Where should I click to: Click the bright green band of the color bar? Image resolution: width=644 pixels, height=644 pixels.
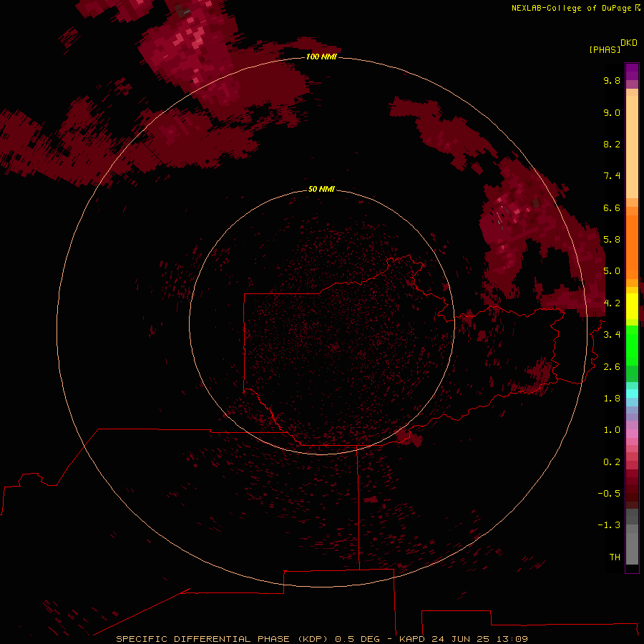point(632,345)
